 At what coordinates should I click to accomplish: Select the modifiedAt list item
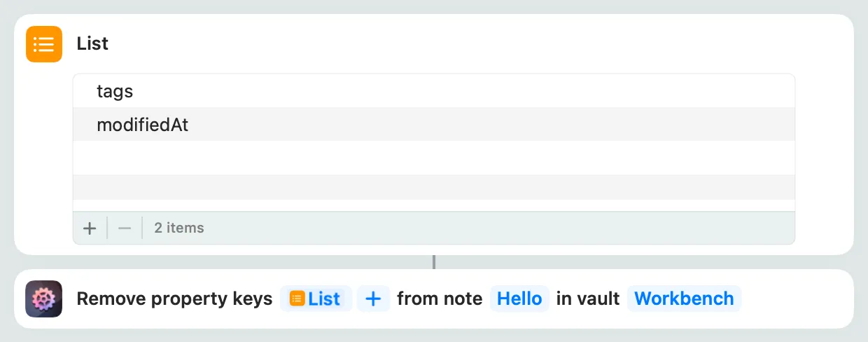(143, 125)
